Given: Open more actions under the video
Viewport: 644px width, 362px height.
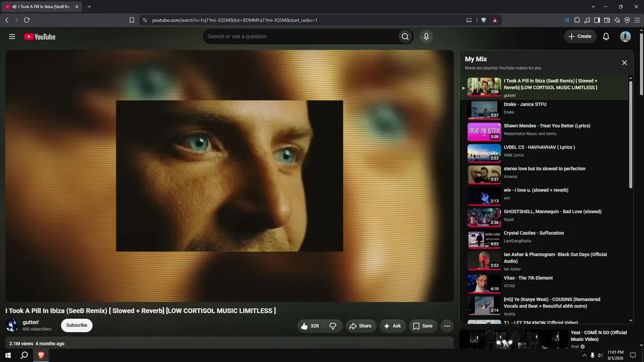Looking at the screenshot, I should tap(447, 326).
